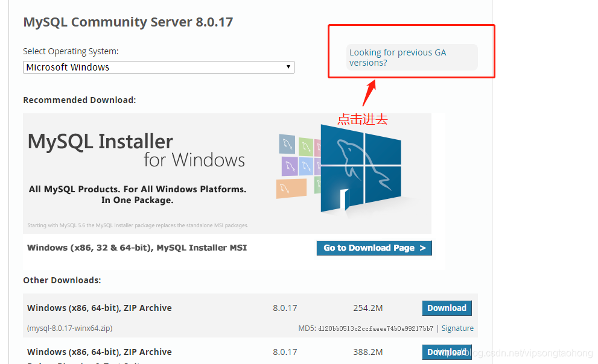The width and height of the screenshot is (598, 364).
Task: Click 'All MySQL Products. For All Windows Platforms.' text
Action: (138, 189)
